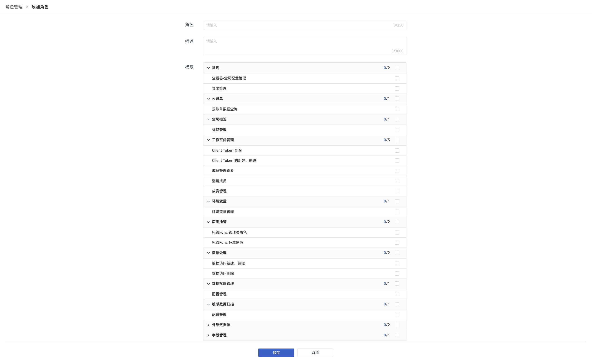The image size is (592, 364).
Task: Collapse the 敏感数据扫描 group chevron
Action: coord(208,304)
